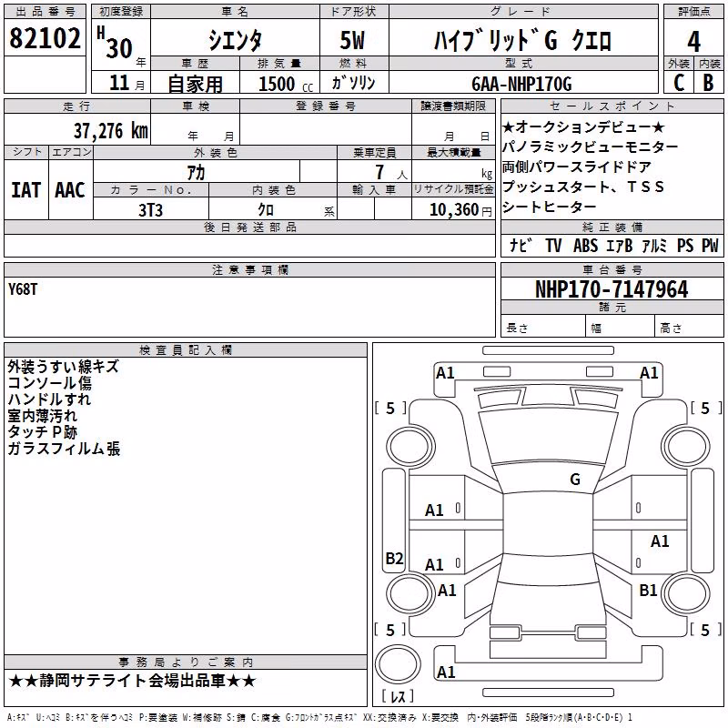Image resolution: width=728 pixels, height=728 pixels.
Task: Click equipment PW
Action: pyautogui.click(x=710, y=245)
